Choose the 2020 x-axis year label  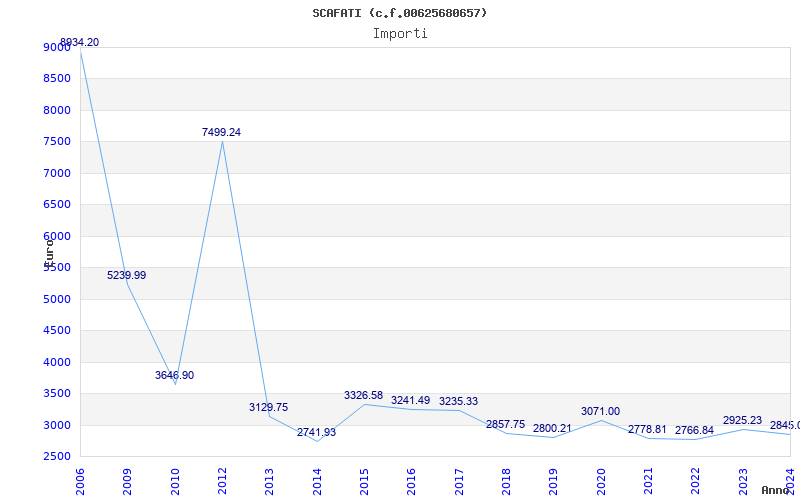[x=601, y=480]
